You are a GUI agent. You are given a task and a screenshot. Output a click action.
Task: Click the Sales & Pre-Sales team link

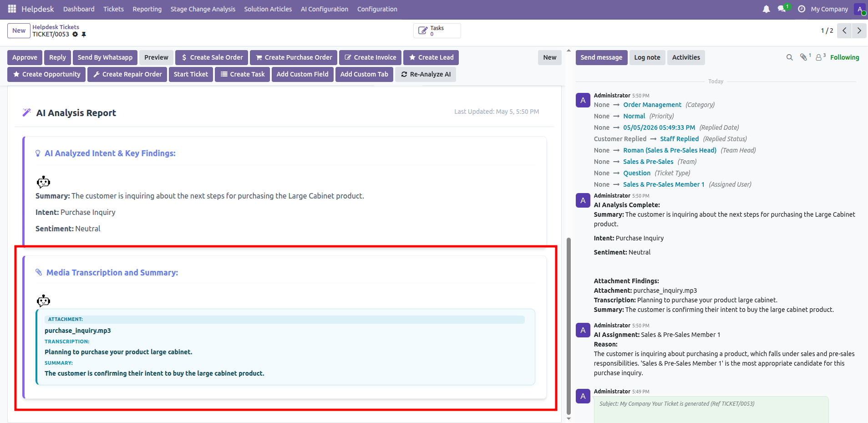[x=648, y=162]
